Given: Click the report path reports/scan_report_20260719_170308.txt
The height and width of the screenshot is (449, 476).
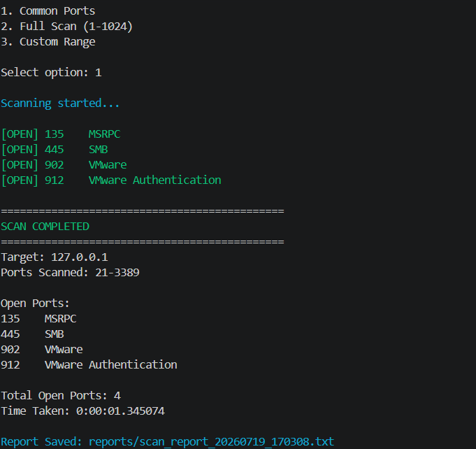Looking at the screenshot, I should click(x=211, y=441).
